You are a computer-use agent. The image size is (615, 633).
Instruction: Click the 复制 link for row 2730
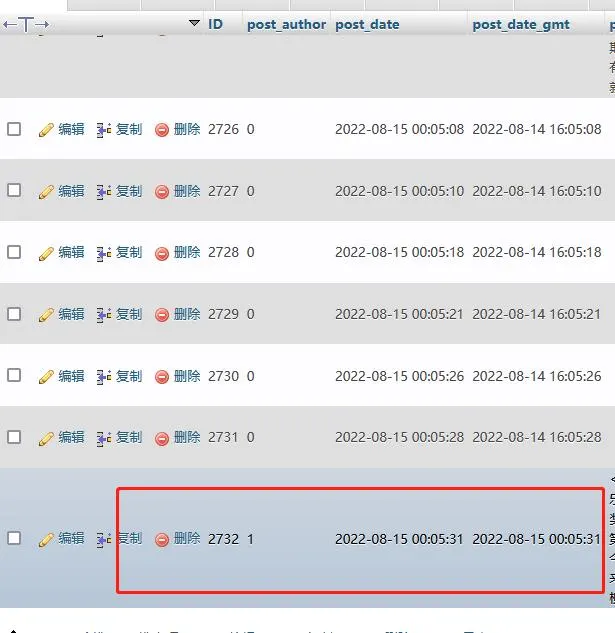click(x=129, y=375)
